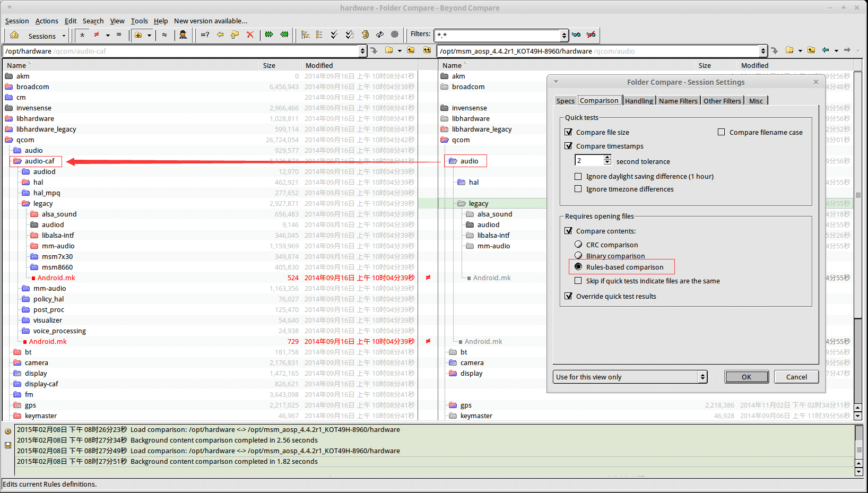This screenshot has width=868, height=493.
Task: Switch to the Name Filters tab
Action: (678, 101)
